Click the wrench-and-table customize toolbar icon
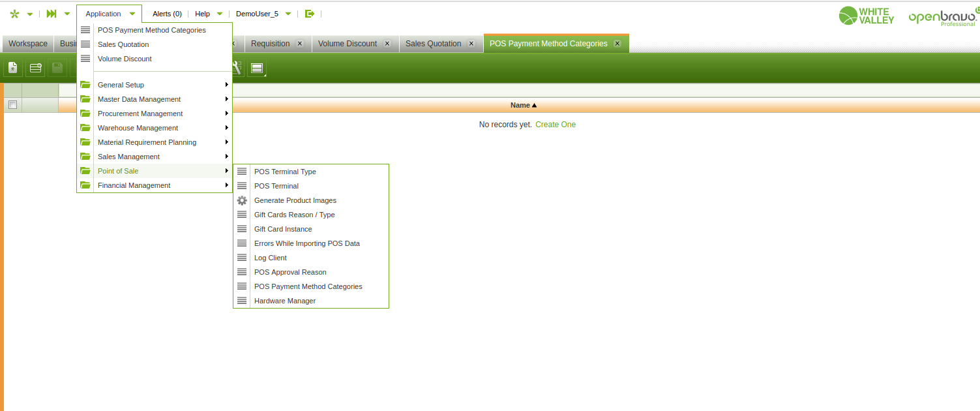The height and width of the screenshot is (411, 980). click(237, 68)
